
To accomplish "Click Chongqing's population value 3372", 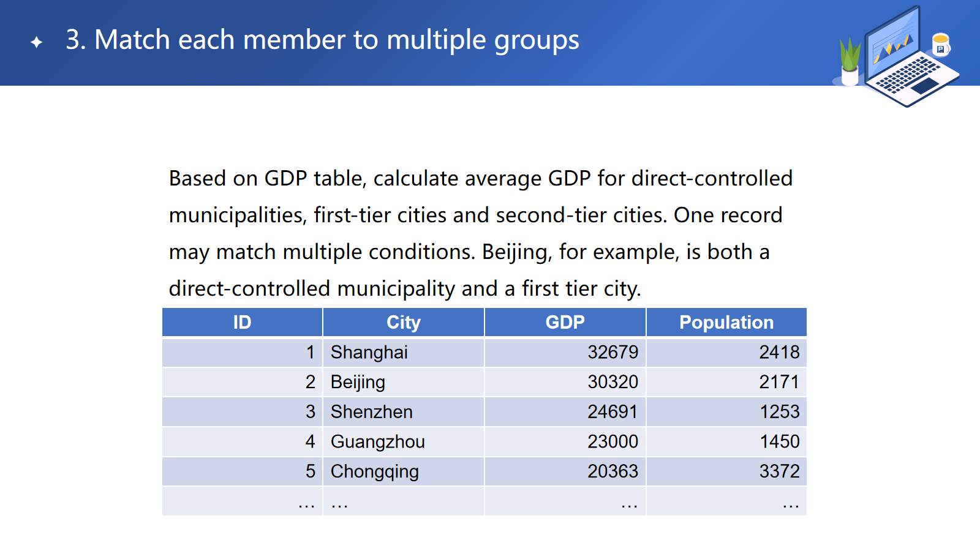I will pos(779,471).
